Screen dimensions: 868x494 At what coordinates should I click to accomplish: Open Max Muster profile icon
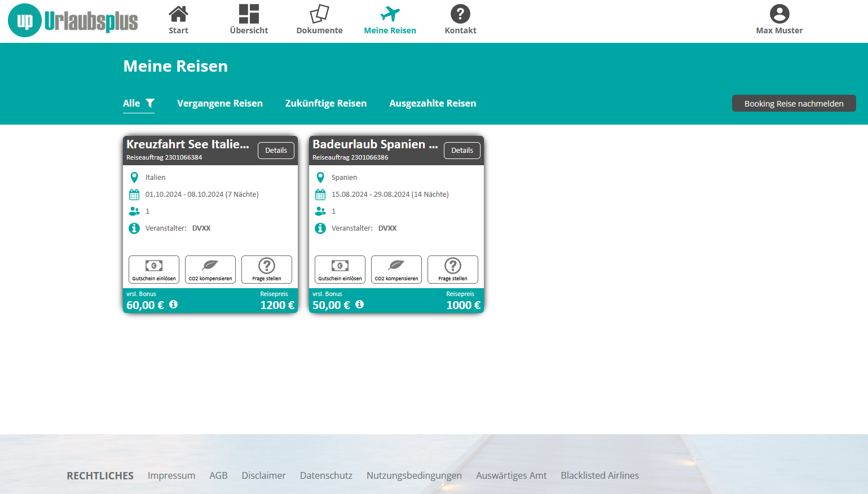(x=779, y=15)
